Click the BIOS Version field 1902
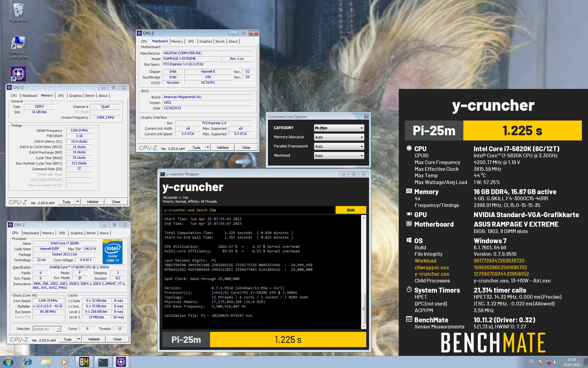 [208, 103]
